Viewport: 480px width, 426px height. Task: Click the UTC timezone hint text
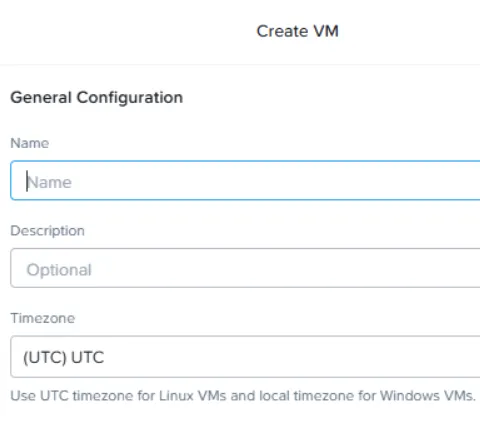pyautogui.click(x=243, y=396)
